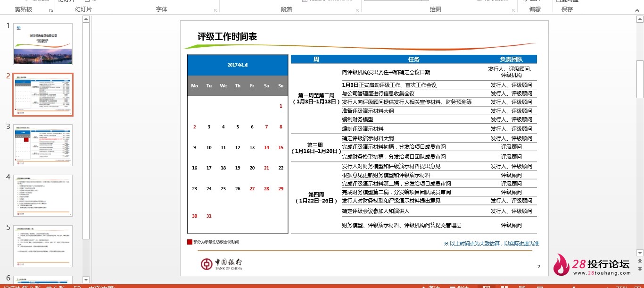This screenshot has height=288, width=644.
Task: Click calendar date 13
Action: (x=252, y=148)
